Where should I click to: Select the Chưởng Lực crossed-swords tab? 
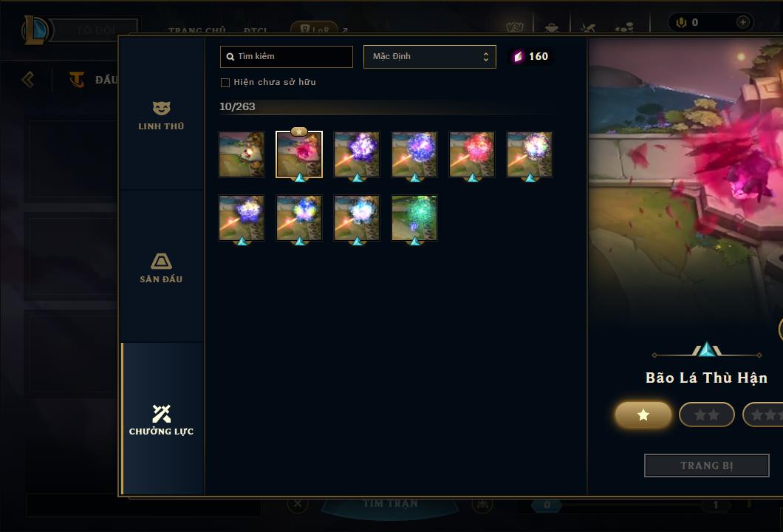point(161,420)
